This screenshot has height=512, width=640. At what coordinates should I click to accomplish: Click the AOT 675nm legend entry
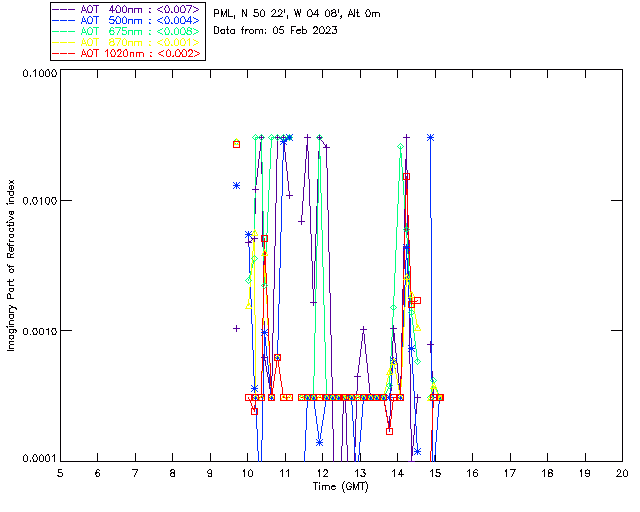127,31
